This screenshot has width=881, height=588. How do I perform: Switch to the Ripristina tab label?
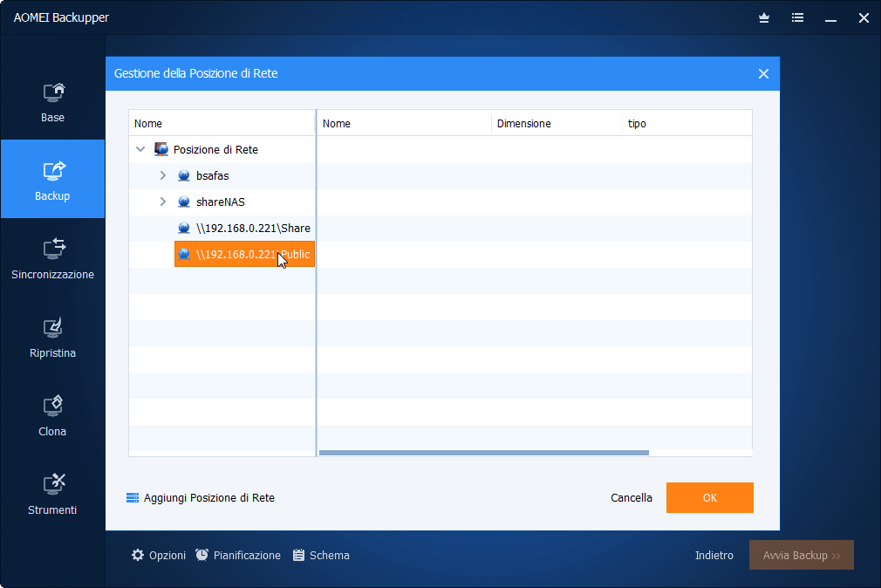[x=53, y=353]
